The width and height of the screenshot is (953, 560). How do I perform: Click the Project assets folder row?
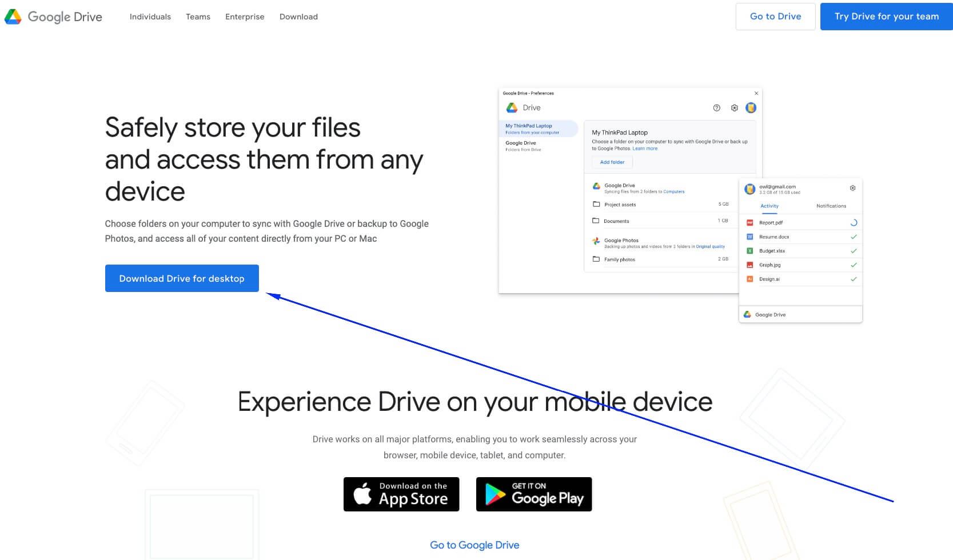661,204
